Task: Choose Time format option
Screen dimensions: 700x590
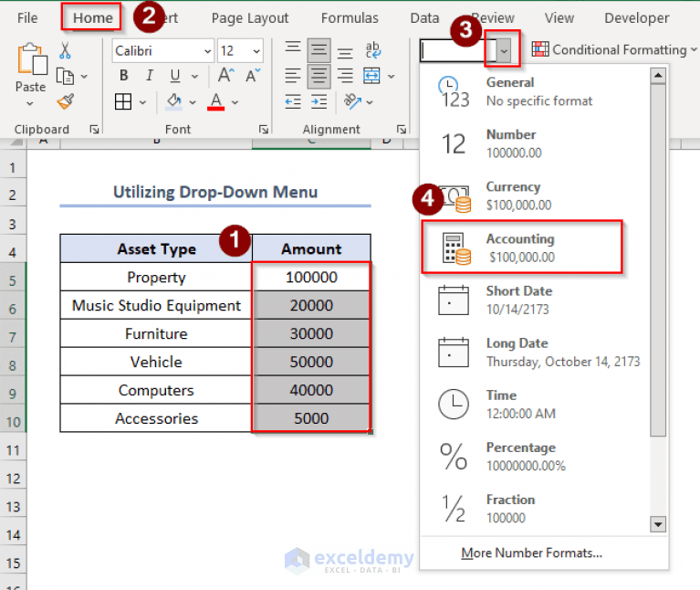Action: pyautogui.click(x=535, y=405)
